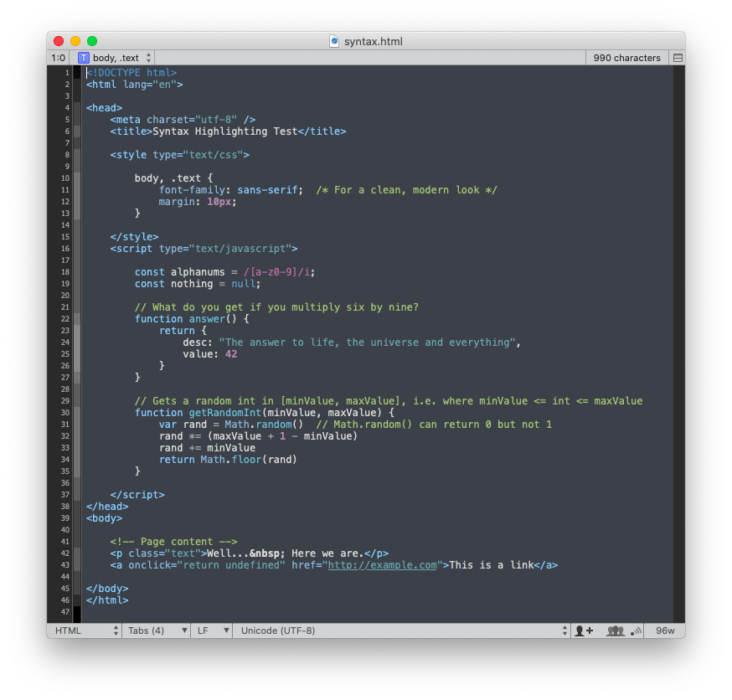Open the HTML mode selector
This screenshot has width=732, height=700.
click(x=85, y=631)
